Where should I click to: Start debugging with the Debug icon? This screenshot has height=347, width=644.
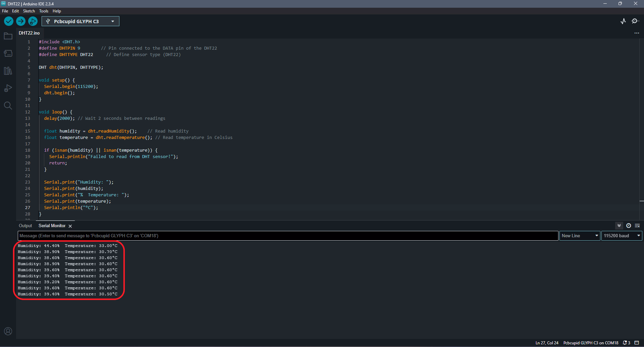click(33, 21)
